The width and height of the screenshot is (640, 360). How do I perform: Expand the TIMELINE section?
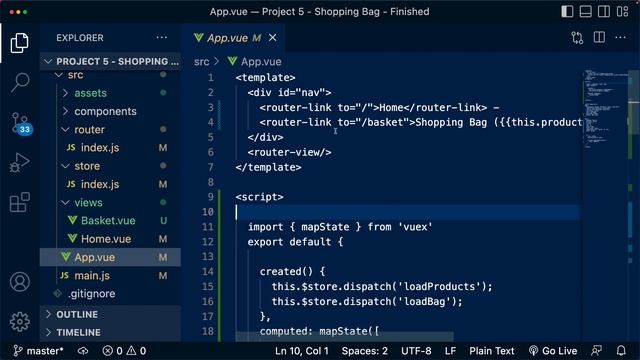click(110, 332)
